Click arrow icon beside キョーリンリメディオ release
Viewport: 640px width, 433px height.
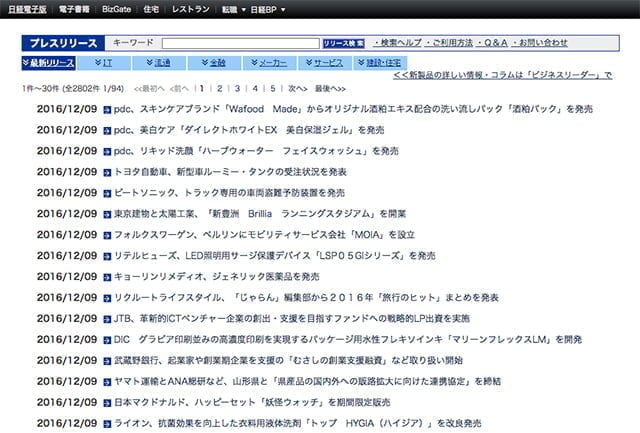[x=107, y=277]
